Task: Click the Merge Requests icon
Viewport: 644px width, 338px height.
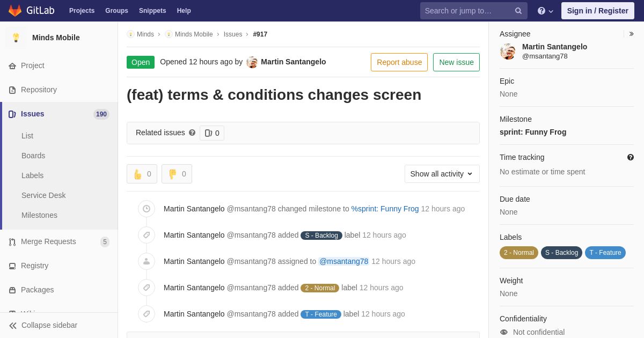Action: pyautogui.click(x=12, y=242)
